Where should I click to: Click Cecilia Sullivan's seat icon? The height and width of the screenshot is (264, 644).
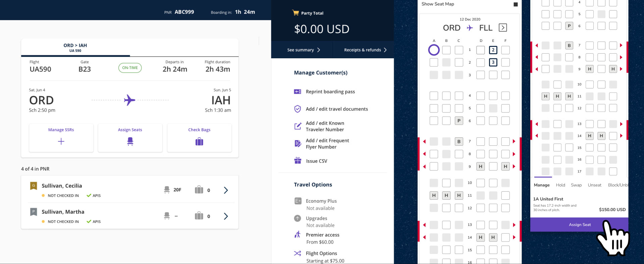(167, 190)
